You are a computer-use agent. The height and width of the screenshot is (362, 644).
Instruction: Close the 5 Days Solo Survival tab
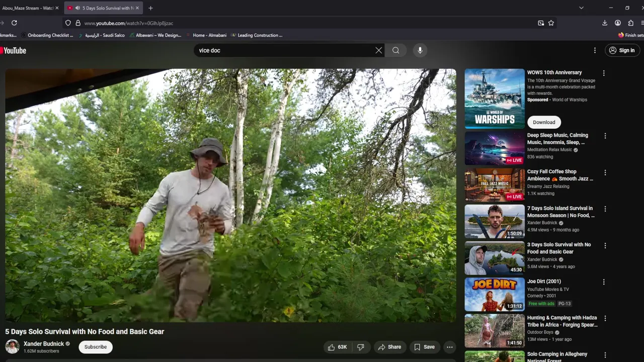(x=137, y=8)
